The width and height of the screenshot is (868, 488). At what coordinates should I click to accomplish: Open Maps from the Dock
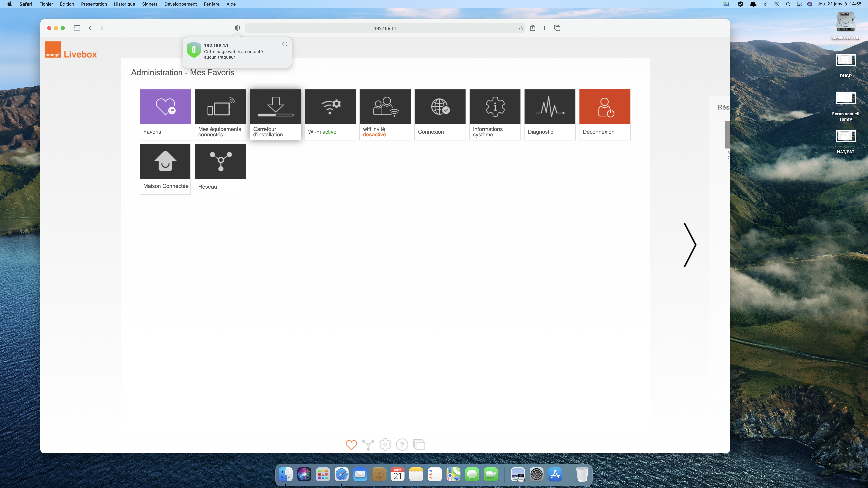453,474
